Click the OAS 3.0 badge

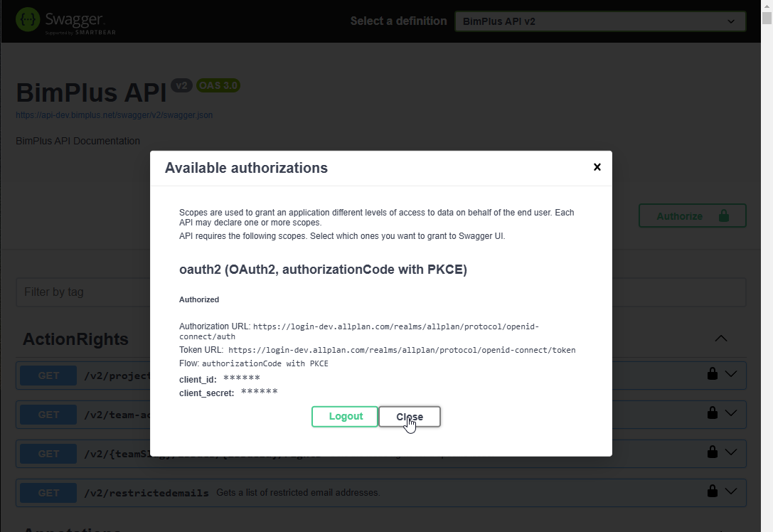click(218, 85)
